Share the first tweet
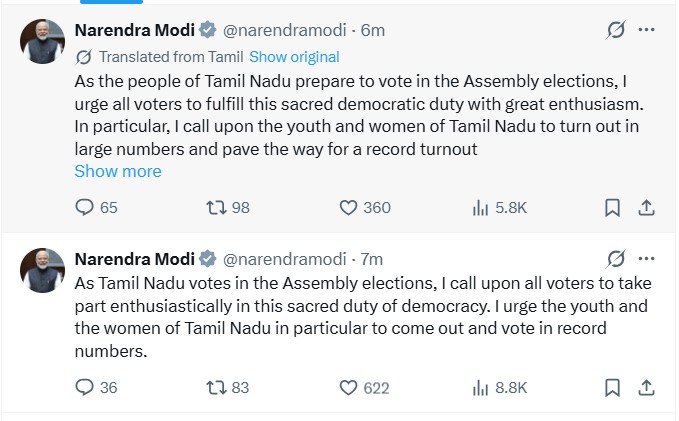Viewport: 679px width, 421px height. click(x=646, y=207)
